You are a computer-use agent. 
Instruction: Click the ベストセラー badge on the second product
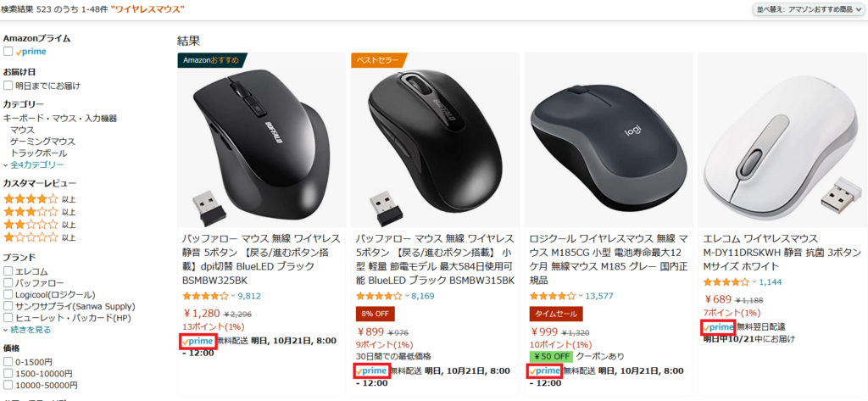pos(379,60)
